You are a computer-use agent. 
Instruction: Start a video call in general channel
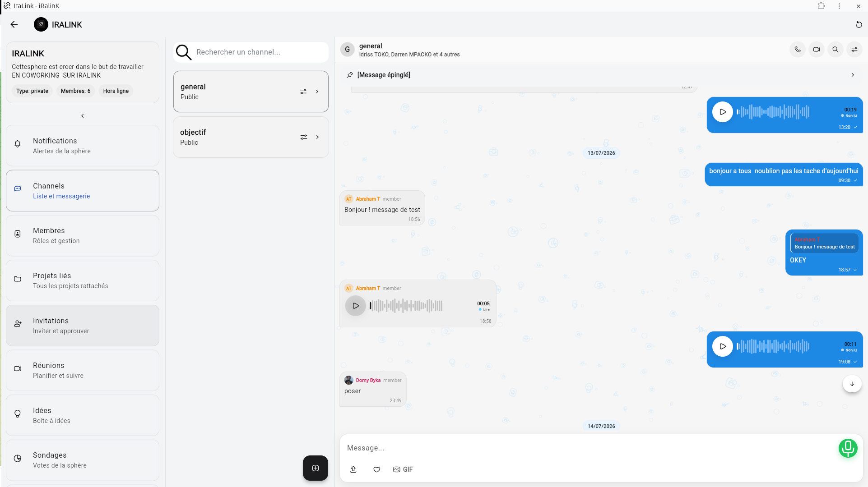[x=817, y=50]
